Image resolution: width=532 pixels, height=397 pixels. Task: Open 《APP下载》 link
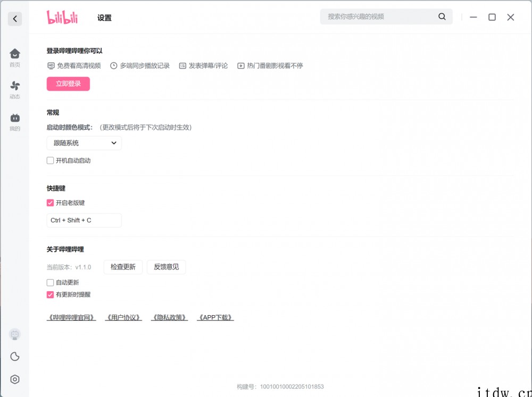[215, 318]
